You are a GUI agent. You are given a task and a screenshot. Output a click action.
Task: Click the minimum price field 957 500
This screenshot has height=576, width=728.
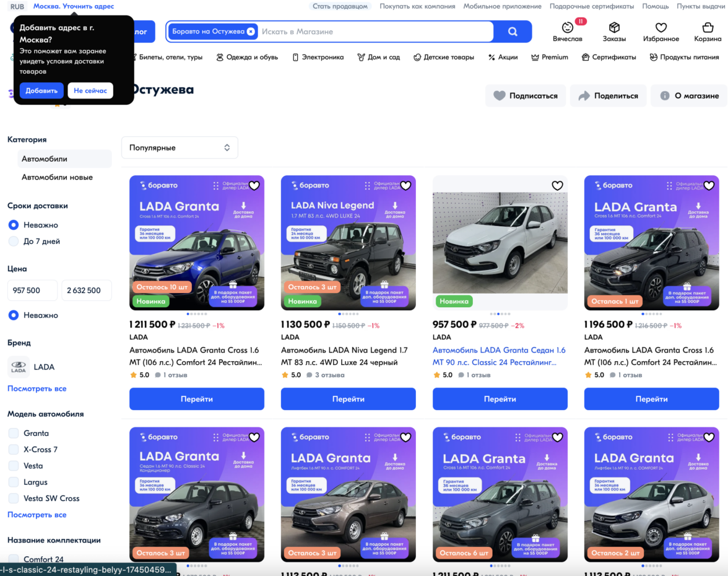coord(32,290)
